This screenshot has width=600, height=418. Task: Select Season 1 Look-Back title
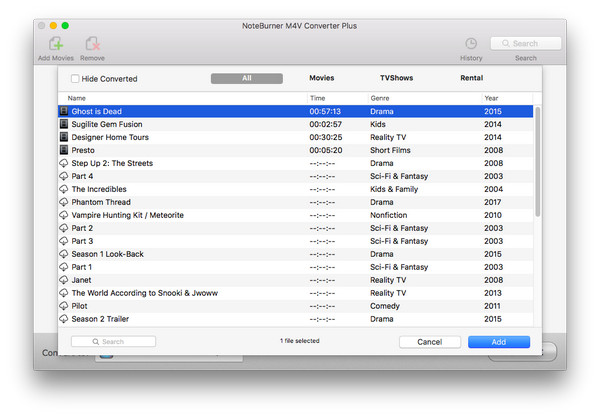point(108,254)
